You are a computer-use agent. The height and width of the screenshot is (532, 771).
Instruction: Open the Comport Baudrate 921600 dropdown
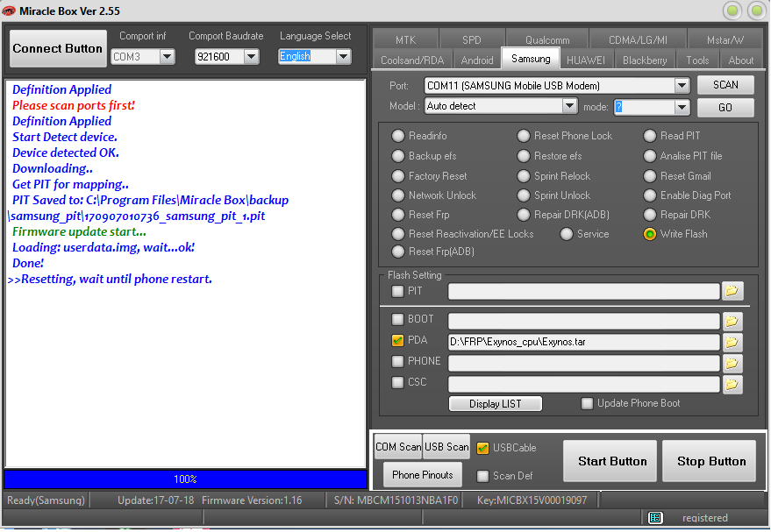pos(251,56)
